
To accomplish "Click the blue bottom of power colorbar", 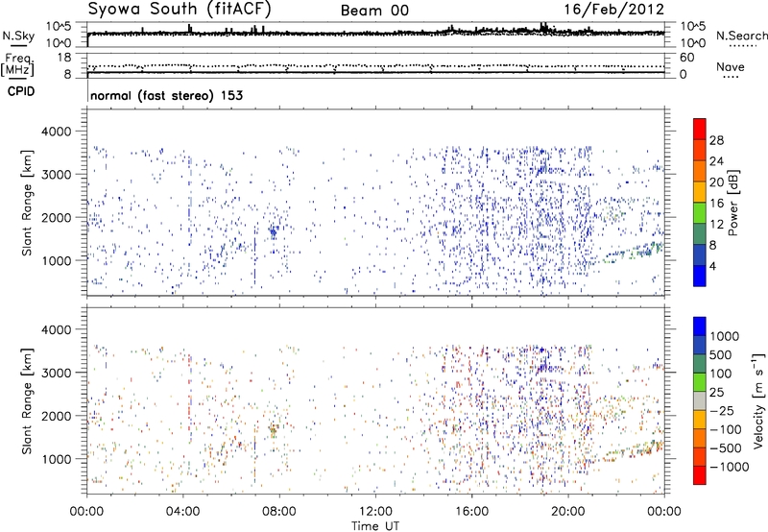I will 700,276.
